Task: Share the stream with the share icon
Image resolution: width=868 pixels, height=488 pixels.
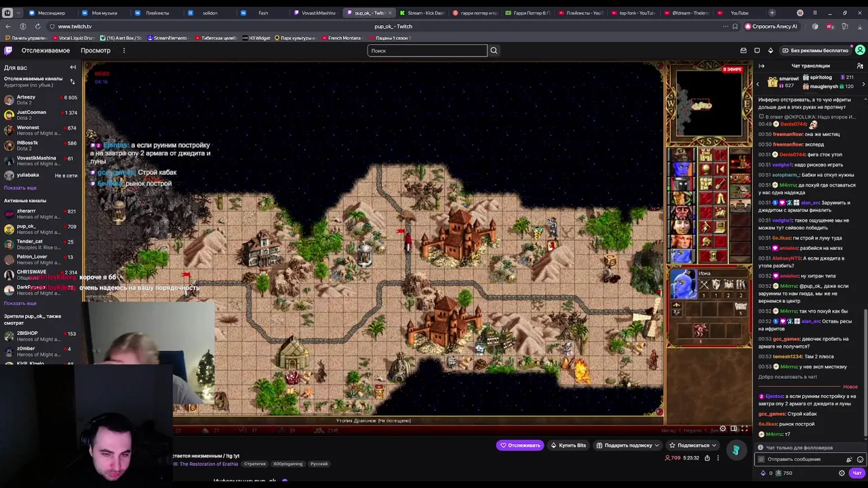Action: click(x=707, y=458)
